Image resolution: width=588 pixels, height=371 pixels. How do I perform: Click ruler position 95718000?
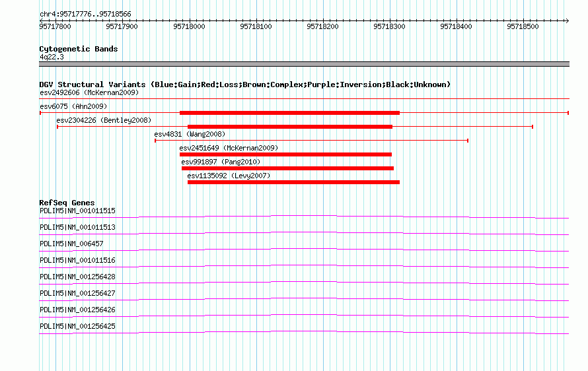click(x=189, y=26)
